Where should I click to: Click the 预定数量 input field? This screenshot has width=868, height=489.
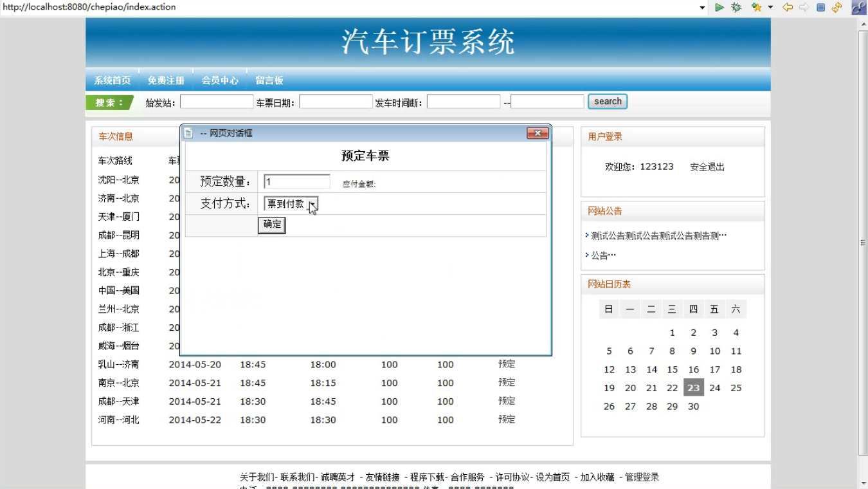tap(297, 182)
